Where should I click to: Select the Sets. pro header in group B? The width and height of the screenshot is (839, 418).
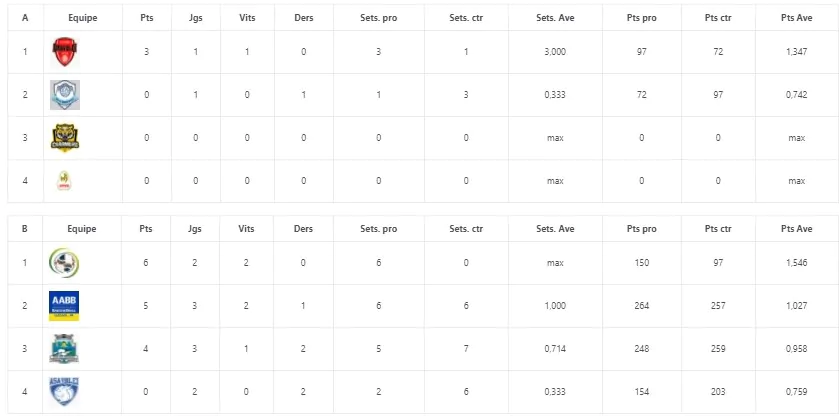tap(378, 229)
